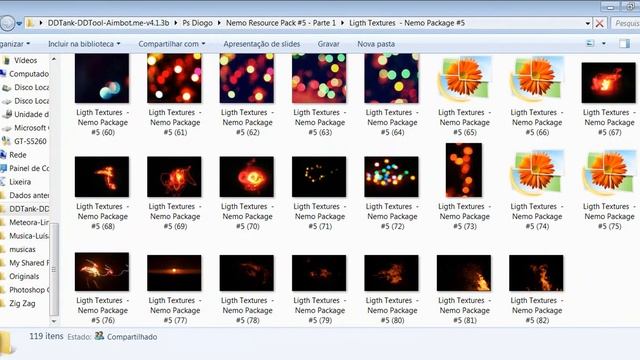Toggle the preview pane icon
This screenshot has height=360, width=640.
point(624,43)
